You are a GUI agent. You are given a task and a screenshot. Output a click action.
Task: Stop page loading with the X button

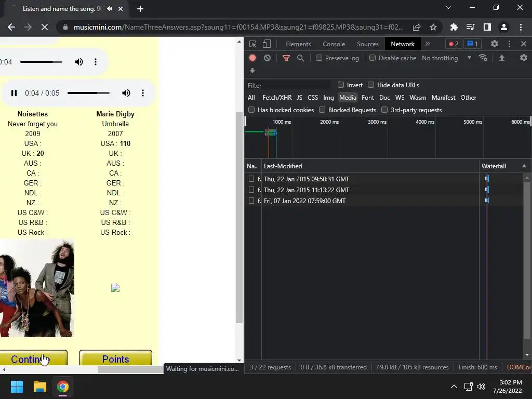tap(45, 27)
